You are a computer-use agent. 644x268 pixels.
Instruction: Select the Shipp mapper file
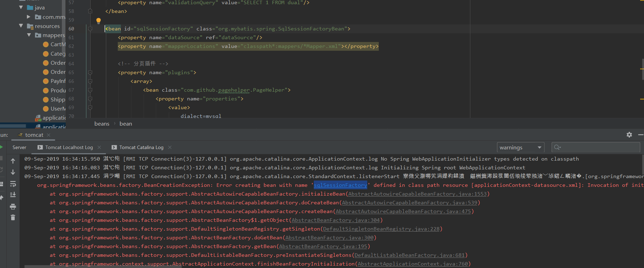coord(54,99)
